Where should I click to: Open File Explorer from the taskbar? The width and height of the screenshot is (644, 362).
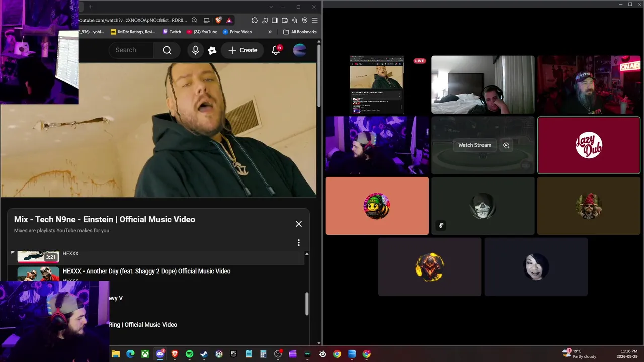point(116,354)
